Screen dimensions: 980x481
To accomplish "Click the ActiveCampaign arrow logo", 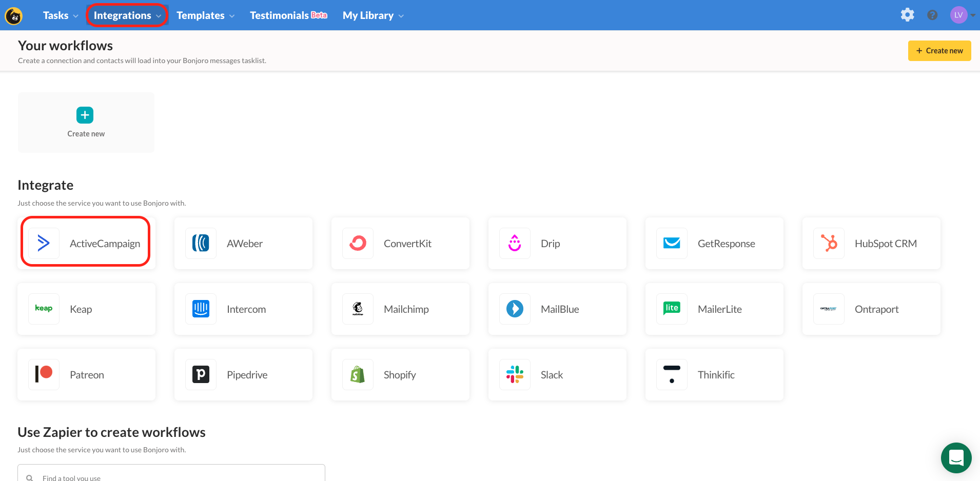I will pyautogui.click(x=44, y=243).
